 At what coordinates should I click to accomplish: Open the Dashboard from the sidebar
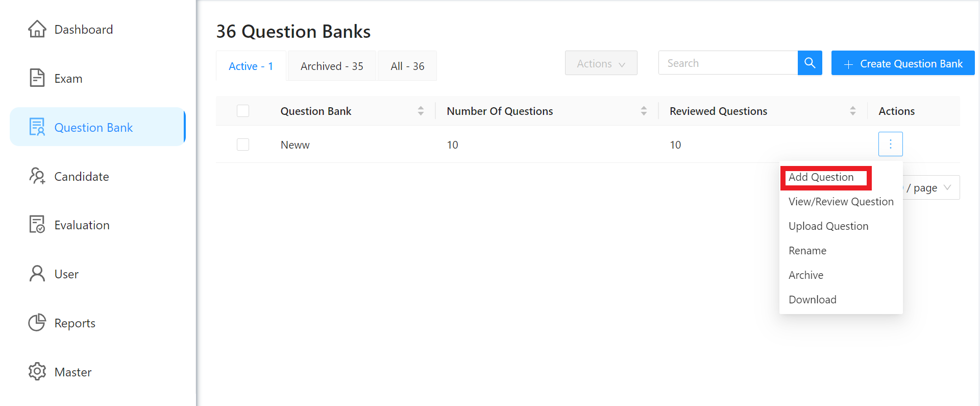tap(37, 29)
